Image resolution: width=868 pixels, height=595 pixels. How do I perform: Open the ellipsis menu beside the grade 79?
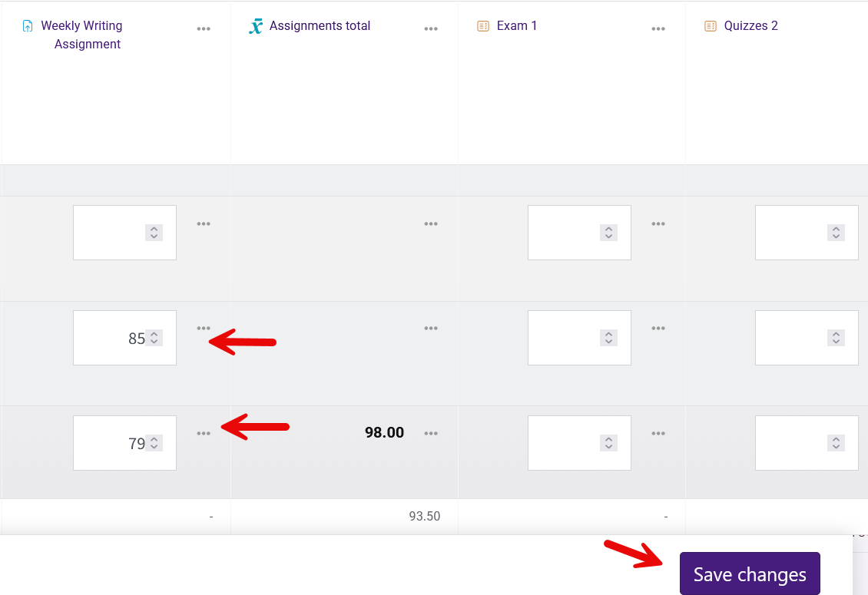coord(204,433)
